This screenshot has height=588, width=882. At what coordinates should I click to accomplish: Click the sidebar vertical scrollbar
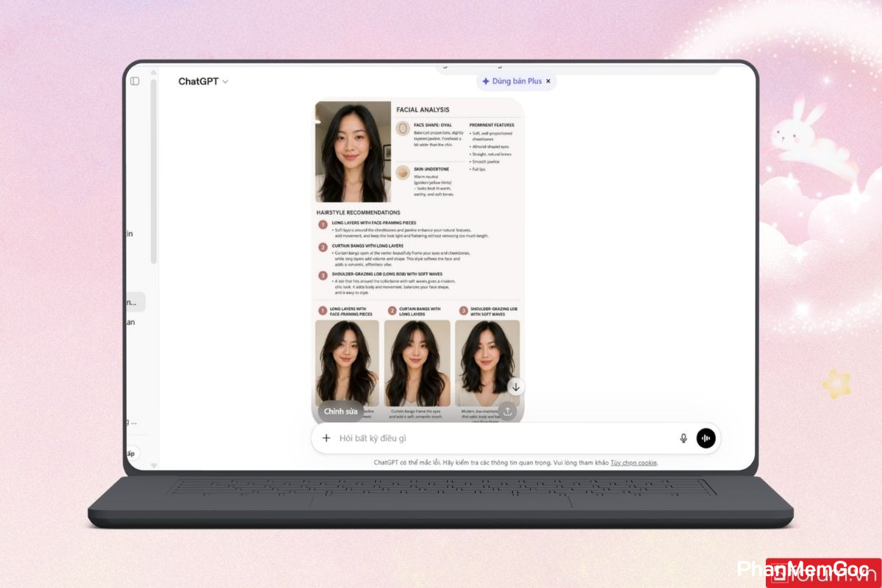tap(154, 171)
